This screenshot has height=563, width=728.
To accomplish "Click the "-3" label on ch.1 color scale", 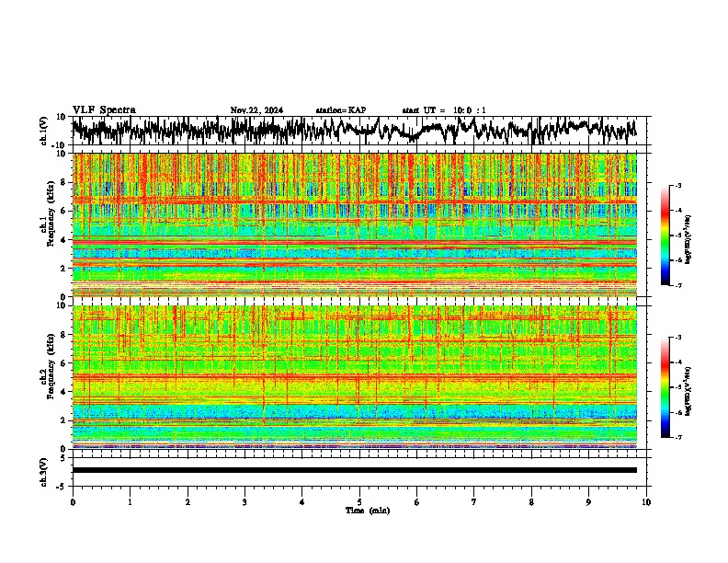I will point(677,186).
